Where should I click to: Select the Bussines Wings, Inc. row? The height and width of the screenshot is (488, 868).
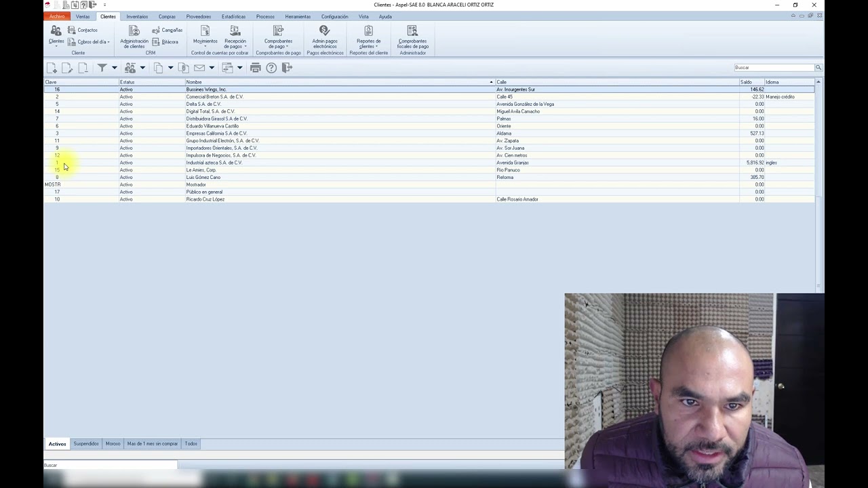click(429, 89)
